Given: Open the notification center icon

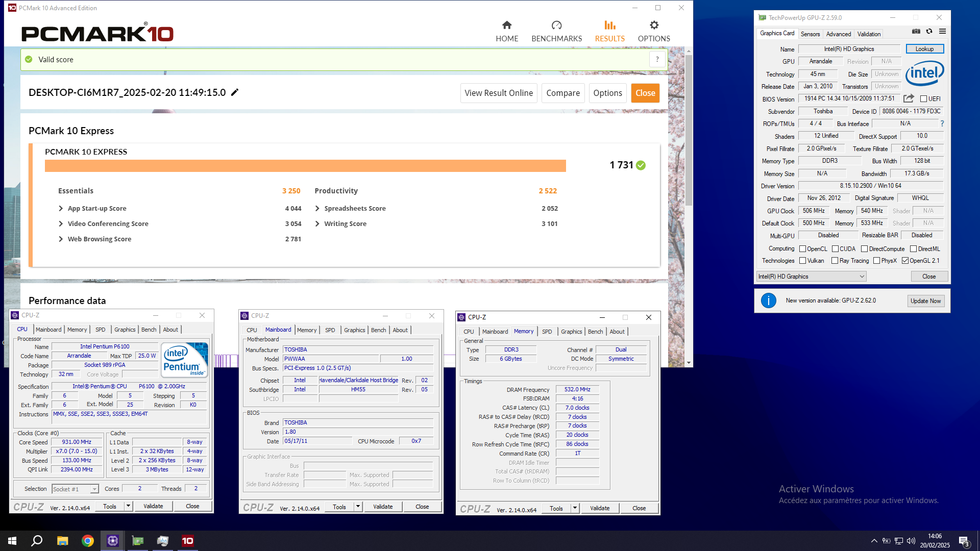Looking at the screenshot, I should pyautogui.click(x=964, y=541).
